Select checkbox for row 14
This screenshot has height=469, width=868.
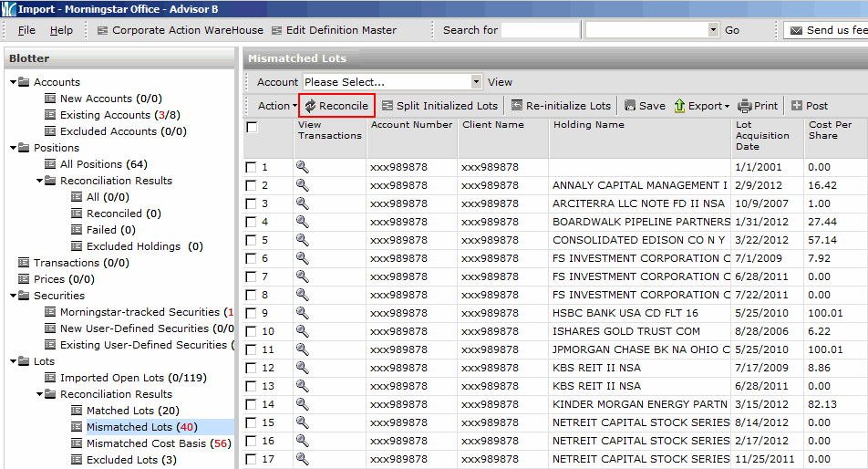tap(252, 404)
